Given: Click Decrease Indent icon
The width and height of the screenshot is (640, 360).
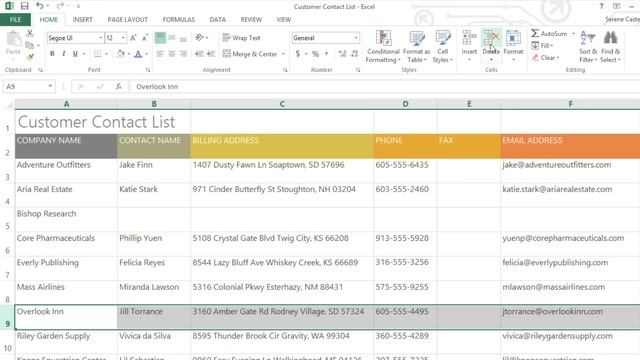Looking at the screenshot, I should 199,54.
